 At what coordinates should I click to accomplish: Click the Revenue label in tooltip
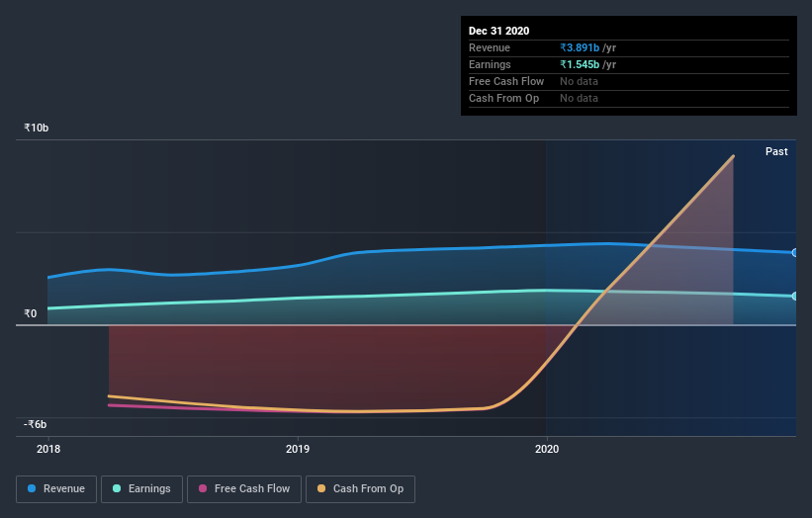pyautogui.click(x=489, y=47)
